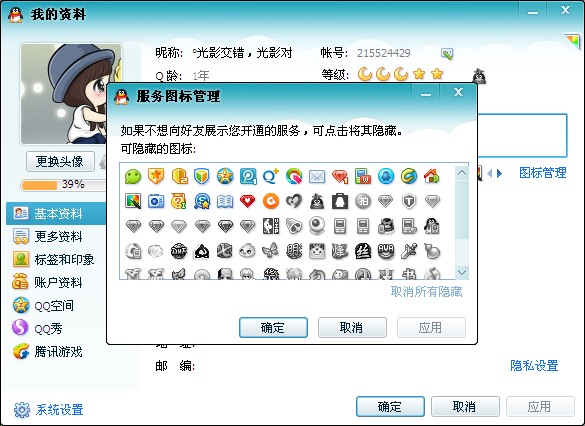Click the gold coin icon marked 2

pyautogui.click(x=179, y=176)
